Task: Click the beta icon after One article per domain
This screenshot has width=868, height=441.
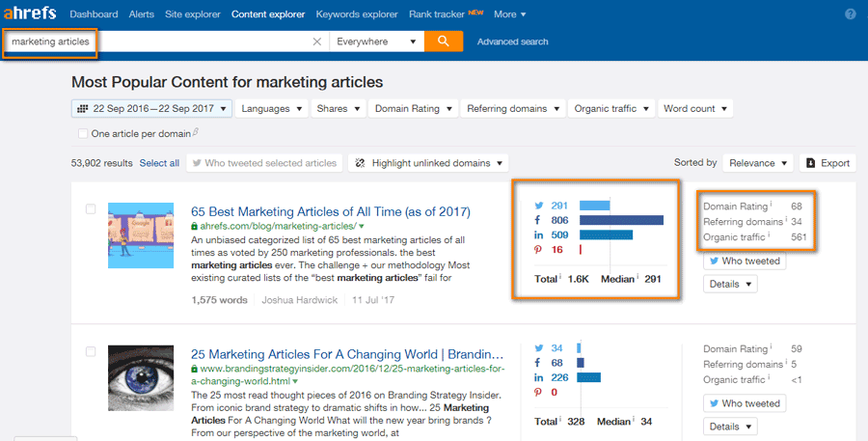Action: (x=196, y=132)
